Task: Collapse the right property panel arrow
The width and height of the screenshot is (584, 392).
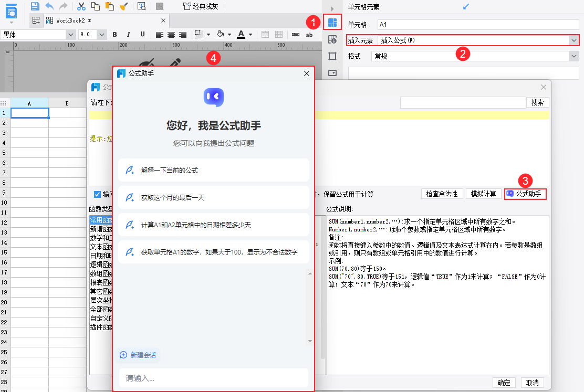Action: (x=332, y=8)
